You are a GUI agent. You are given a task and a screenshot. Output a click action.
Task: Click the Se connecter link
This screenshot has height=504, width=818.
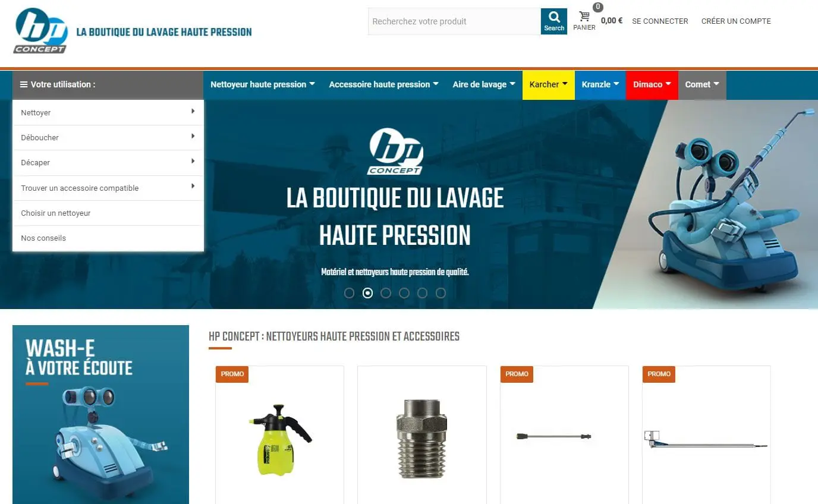[660, 21]
